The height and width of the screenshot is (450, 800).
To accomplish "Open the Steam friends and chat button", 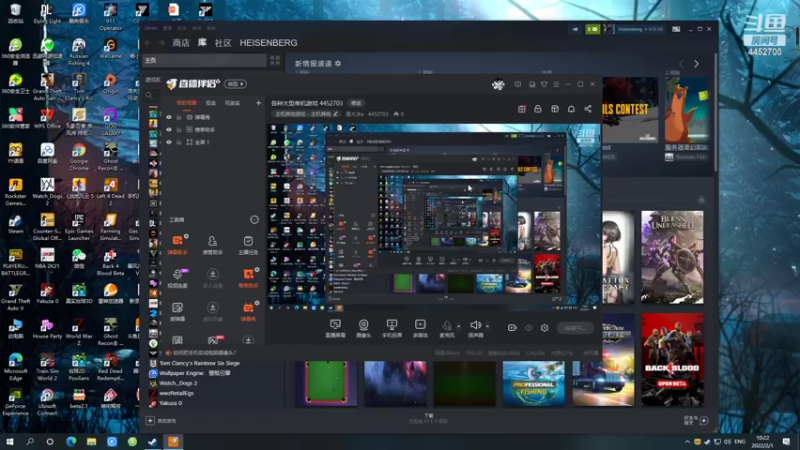I will [x=696, y=420].
